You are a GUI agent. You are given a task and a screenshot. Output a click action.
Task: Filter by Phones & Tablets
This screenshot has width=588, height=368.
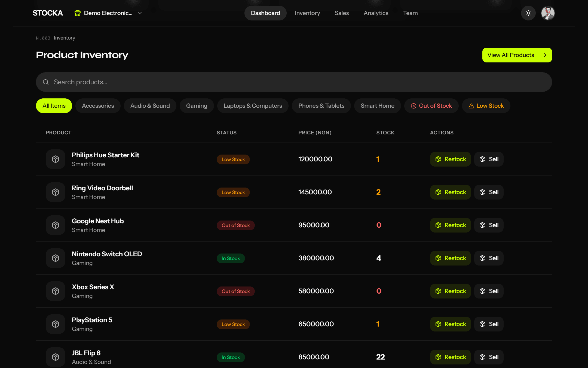pyautogui.click(x=321, y=106)
